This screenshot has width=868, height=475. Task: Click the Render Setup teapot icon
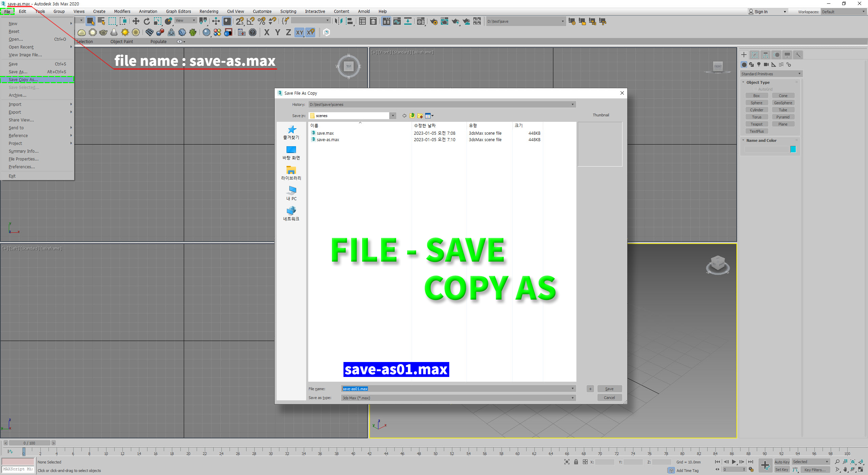click(433, 21)
